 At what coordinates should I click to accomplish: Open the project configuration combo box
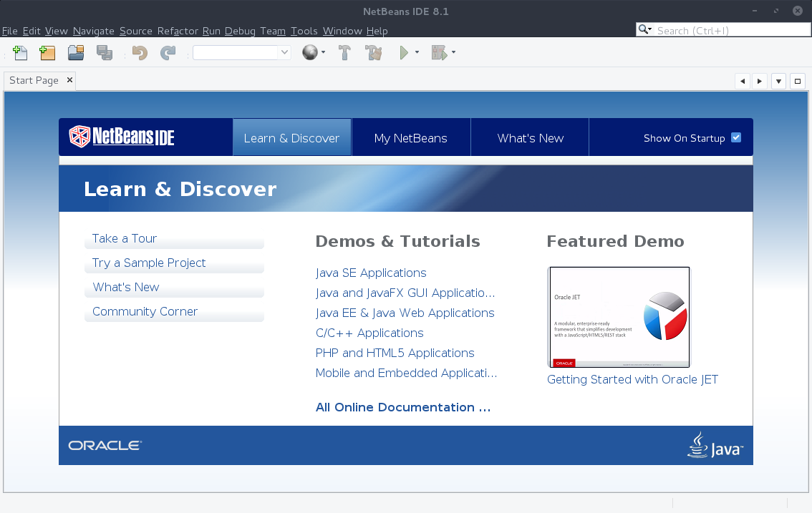pyautogui.click(x=241, y=52)
